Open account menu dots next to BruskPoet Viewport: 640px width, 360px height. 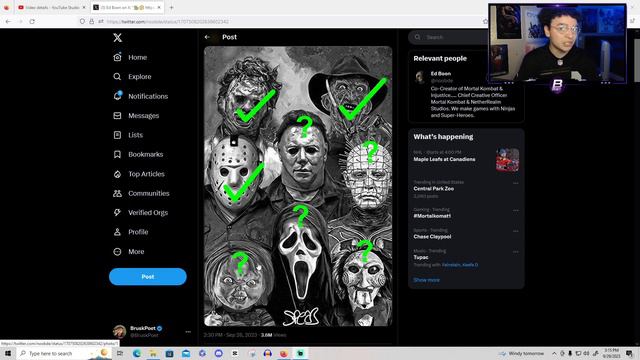(188, 332)
